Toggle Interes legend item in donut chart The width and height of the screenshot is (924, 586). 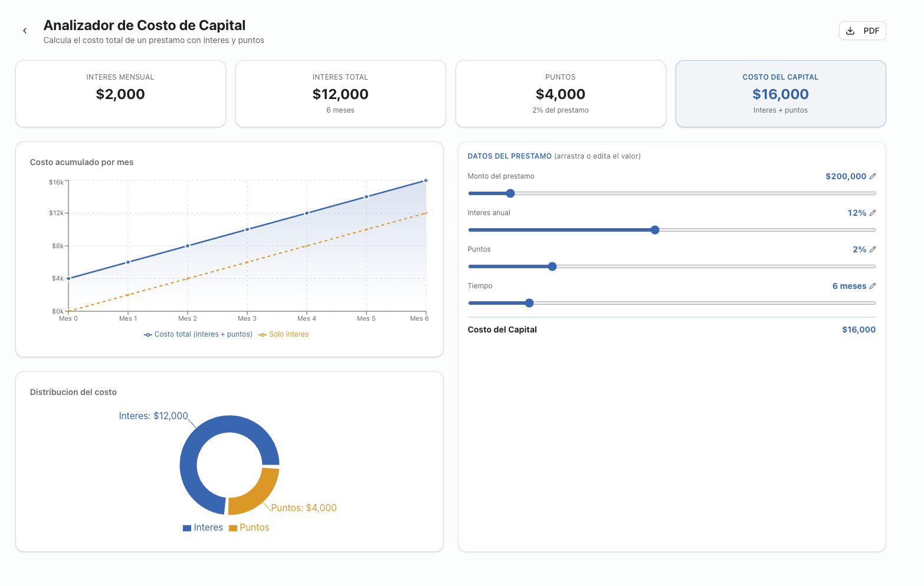(x=203, y=528)
